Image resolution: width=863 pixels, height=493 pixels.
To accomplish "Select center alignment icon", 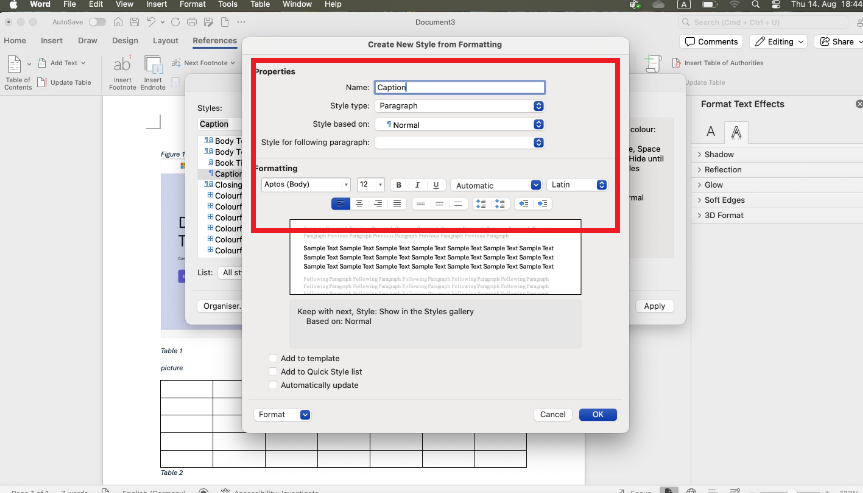I will coord(359,204).
